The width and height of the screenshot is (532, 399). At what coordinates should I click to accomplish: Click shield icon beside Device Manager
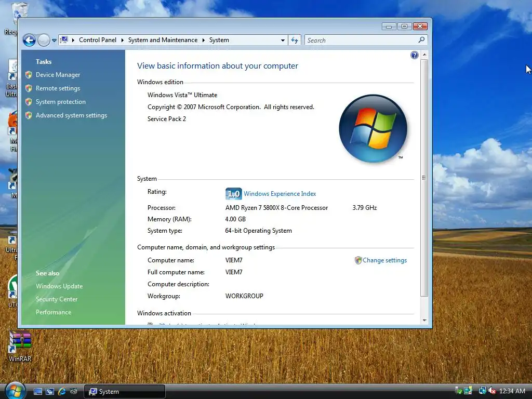(29, 75)
